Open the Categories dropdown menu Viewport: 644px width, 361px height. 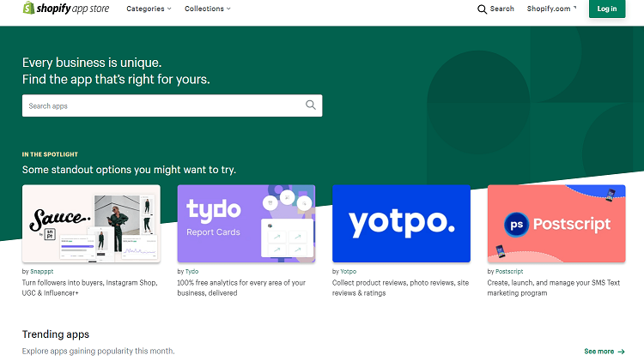(149, 9)
